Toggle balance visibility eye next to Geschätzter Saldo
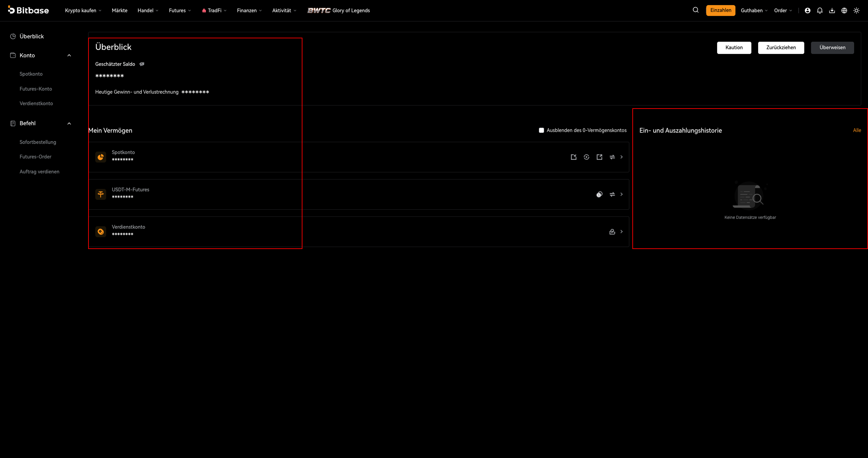 pyautogui.click(x=142, y=64)
